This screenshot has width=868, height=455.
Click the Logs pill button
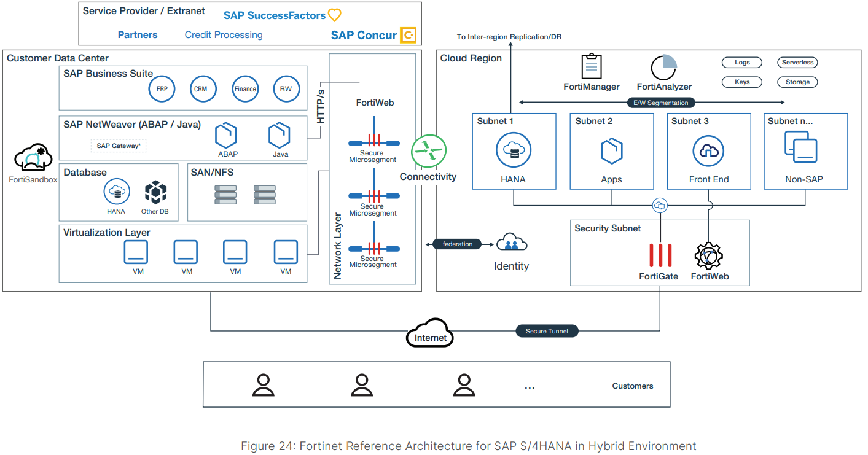point(741,62)
